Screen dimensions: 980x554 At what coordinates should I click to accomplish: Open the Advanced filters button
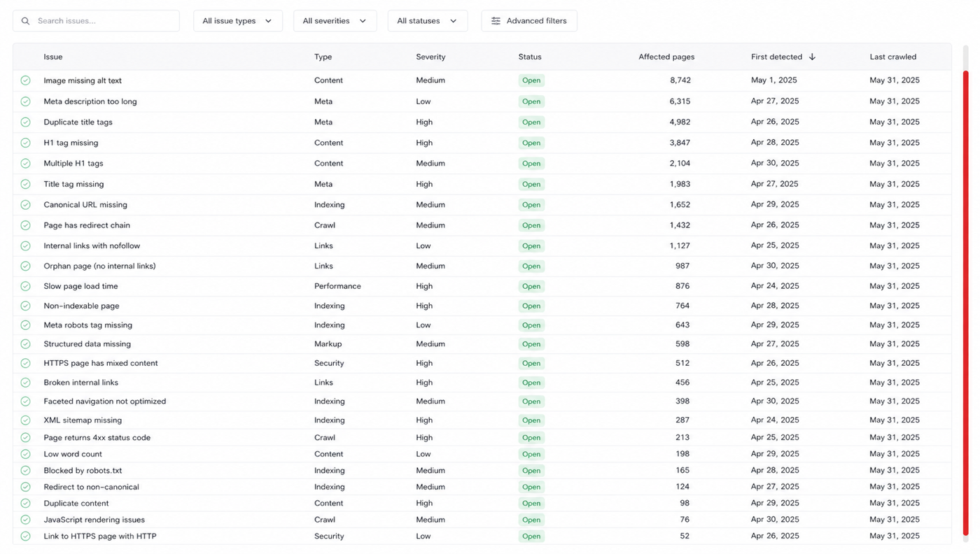point(529,21)
